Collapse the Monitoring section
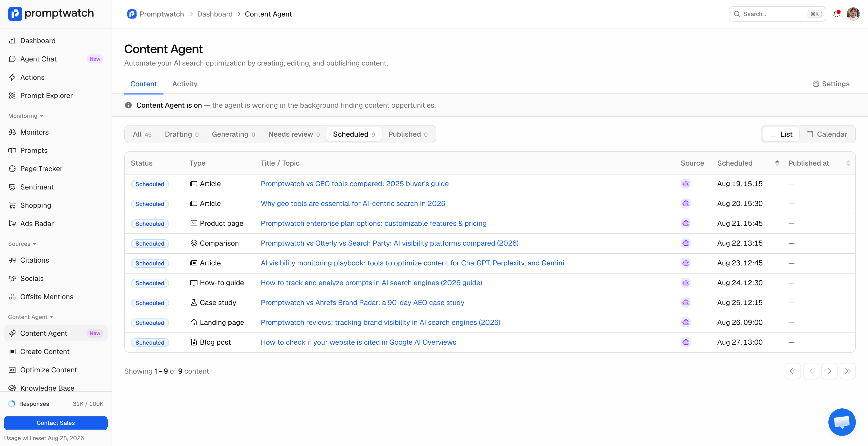The width and height of the screenshot is (868, 446). 26,116
